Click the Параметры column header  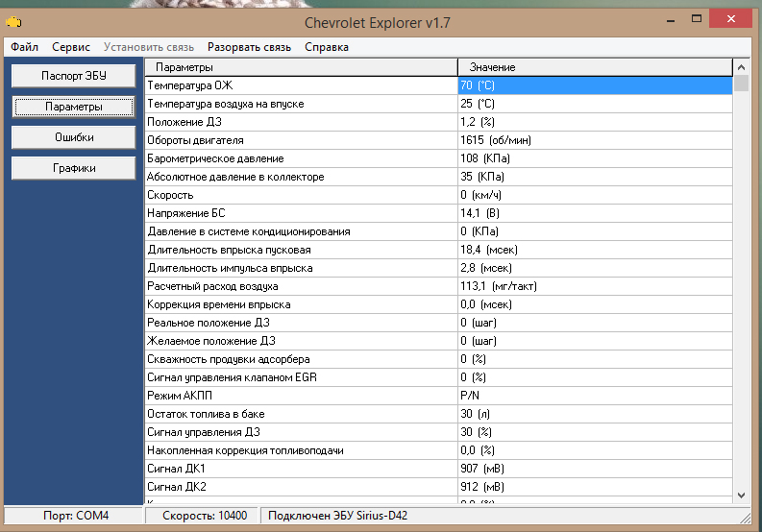302,67
